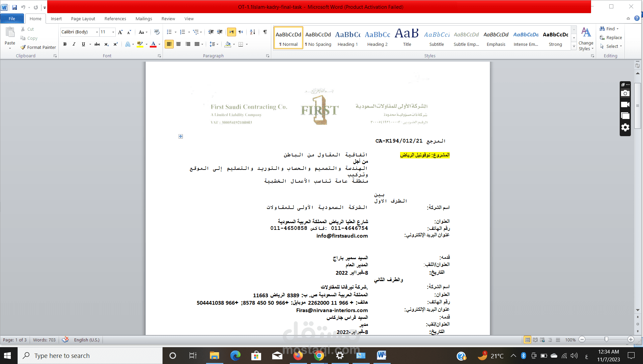Select the Text Highlight Color icon
643x364 pixels.
140,44
